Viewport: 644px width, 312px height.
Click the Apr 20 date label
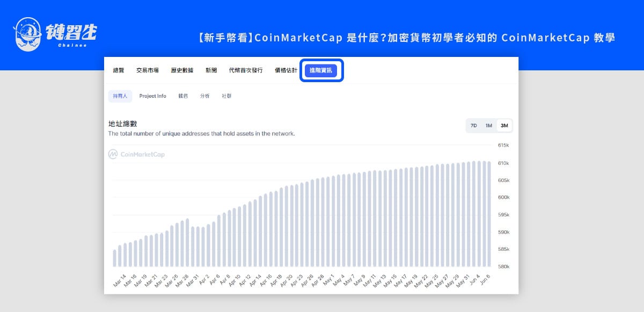(x=288, y=280)
